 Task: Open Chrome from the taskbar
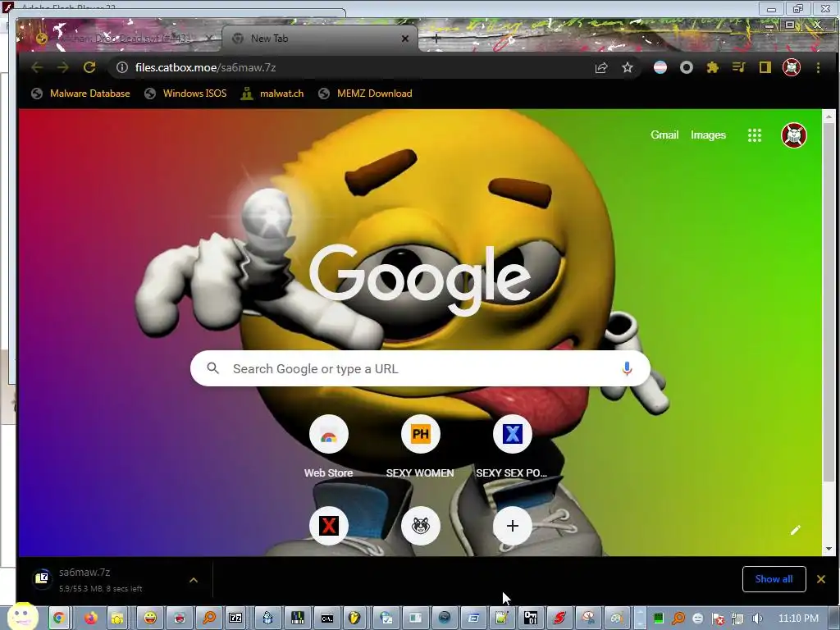click(59, 619)
